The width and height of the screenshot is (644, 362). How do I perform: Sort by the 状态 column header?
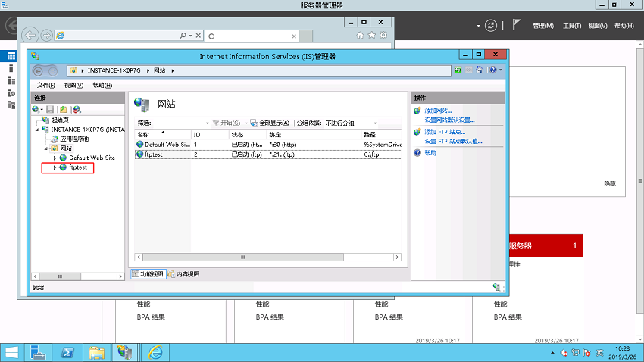248,135
